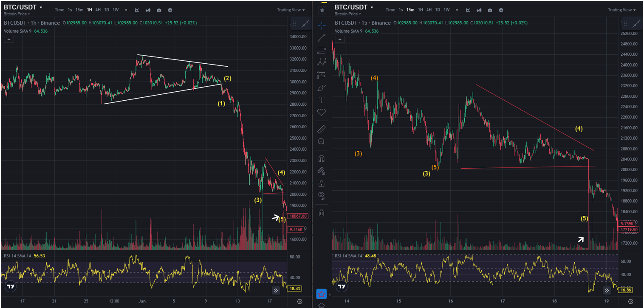Switch right chart to 1H interval
The image size is (644, 308).
click(x=421, y=10)
